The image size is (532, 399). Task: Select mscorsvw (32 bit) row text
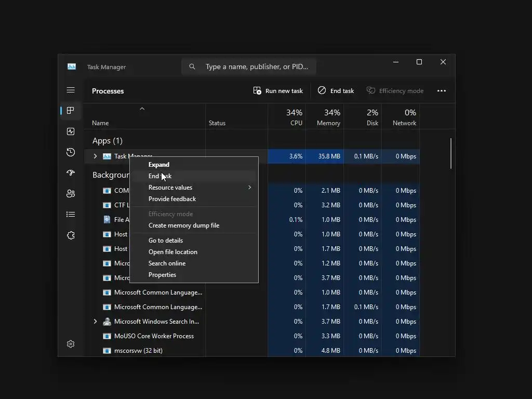138,351
